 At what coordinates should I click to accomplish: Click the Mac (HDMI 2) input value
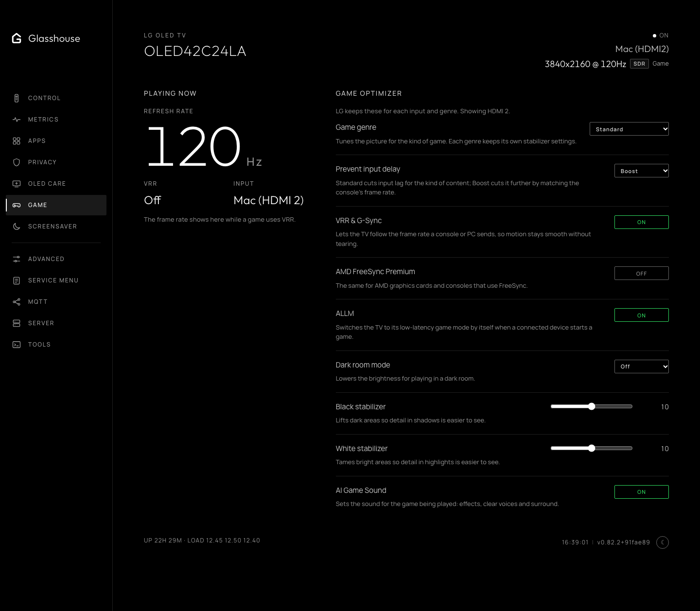[268, 200]
